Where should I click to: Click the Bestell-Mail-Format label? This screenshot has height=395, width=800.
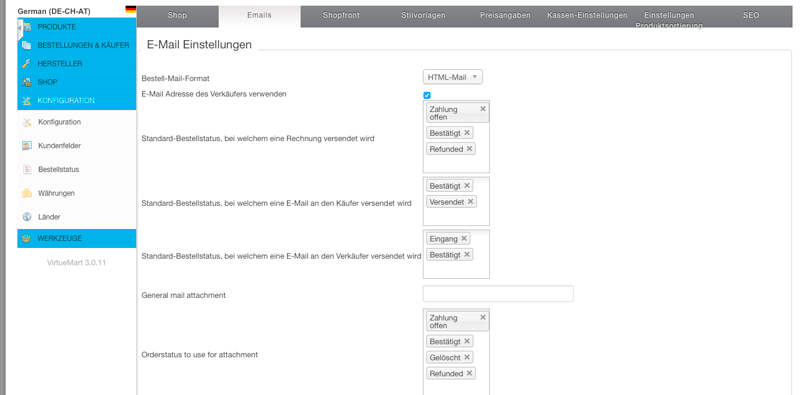(x=176, y=79)
